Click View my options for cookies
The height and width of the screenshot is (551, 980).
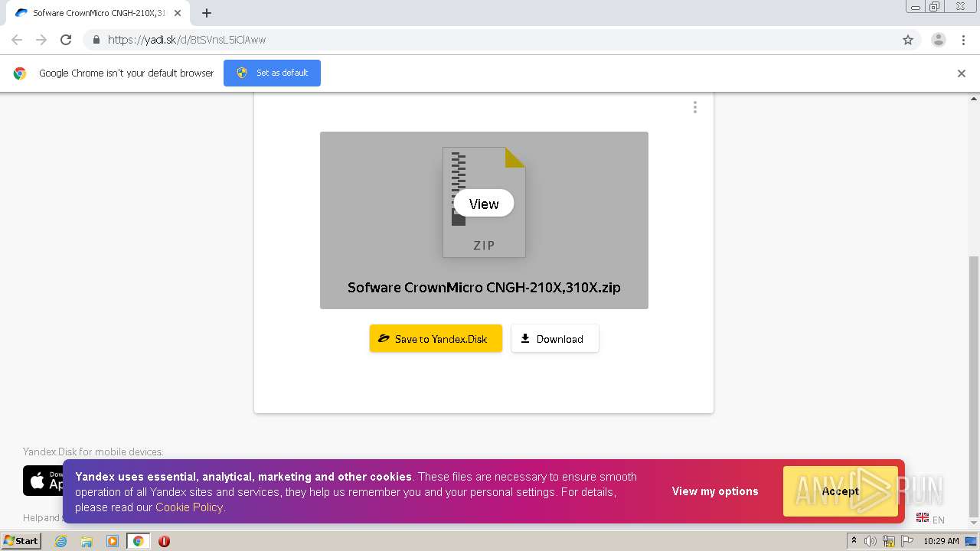[715, 491]
